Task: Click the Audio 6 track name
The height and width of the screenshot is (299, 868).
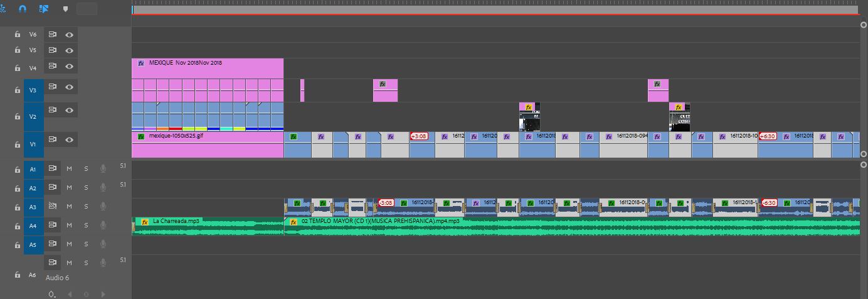Action: [x=57, y=278]
